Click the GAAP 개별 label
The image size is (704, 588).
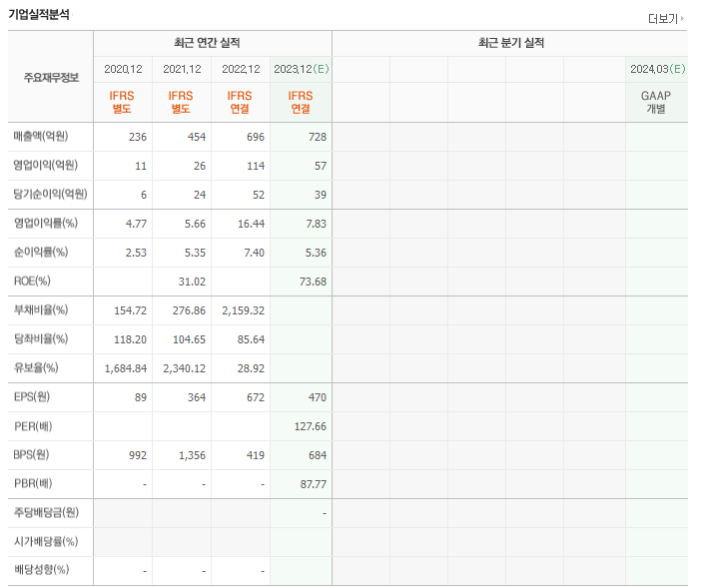[656, 103]
